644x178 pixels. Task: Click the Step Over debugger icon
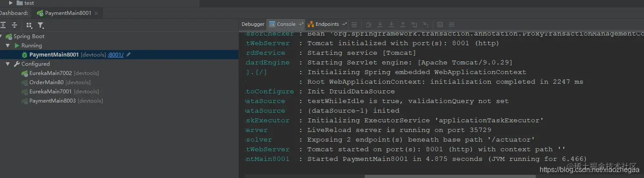click(369, 25)
